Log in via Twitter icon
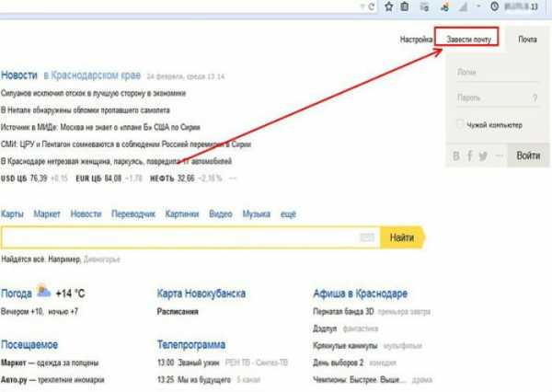The height and width of the screenshot is (392, 552). click(x=483, y=156)
